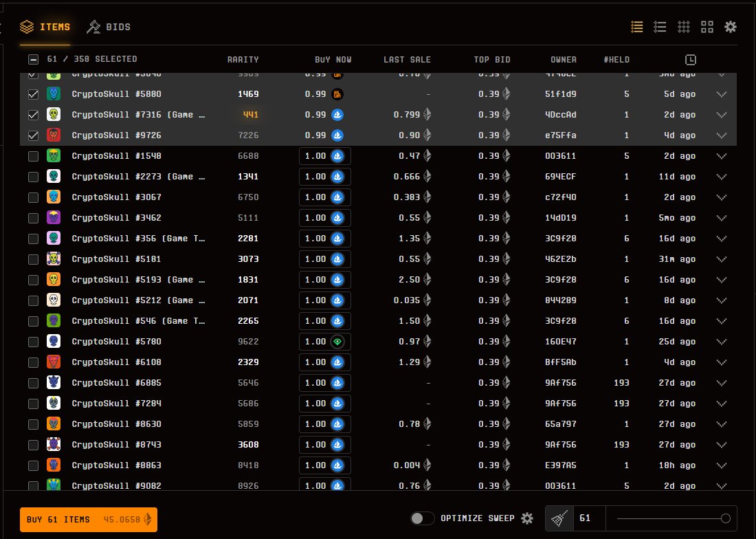Expand CryptoSkull #6108 row chevron
The width and height of the screenshot is (756, 539).
[721, 362]
